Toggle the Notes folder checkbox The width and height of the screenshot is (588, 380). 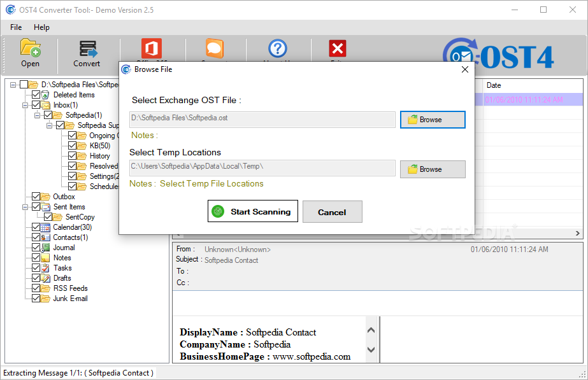pos(36,257)
